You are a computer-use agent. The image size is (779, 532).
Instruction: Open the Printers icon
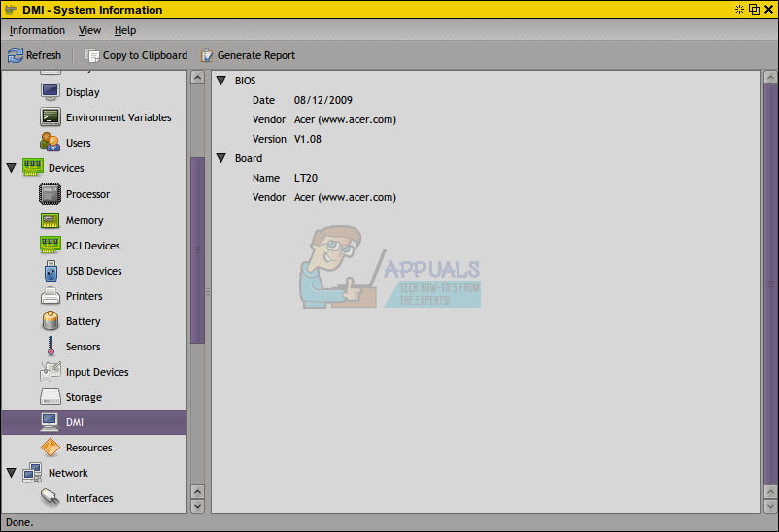tap(51, 296)
